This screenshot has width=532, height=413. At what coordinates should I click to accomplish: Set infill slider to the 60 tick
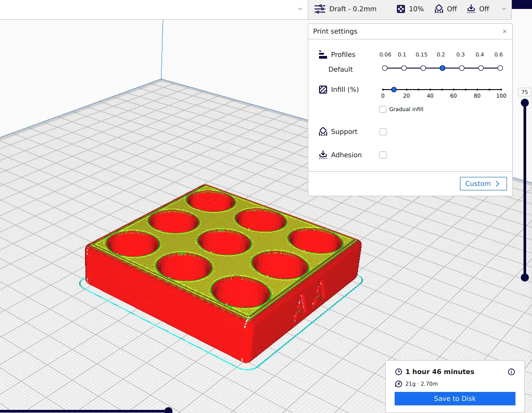point(454,90)
